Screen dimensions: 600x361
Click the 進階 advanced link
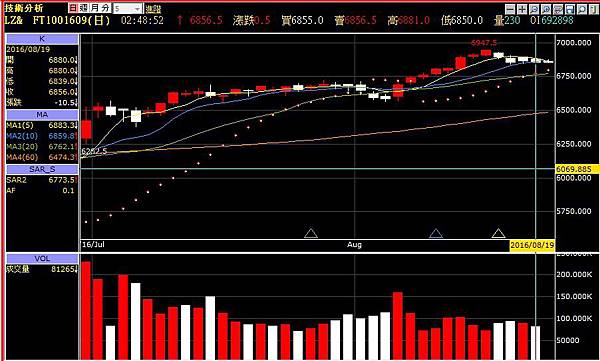[x=153, y=9]
